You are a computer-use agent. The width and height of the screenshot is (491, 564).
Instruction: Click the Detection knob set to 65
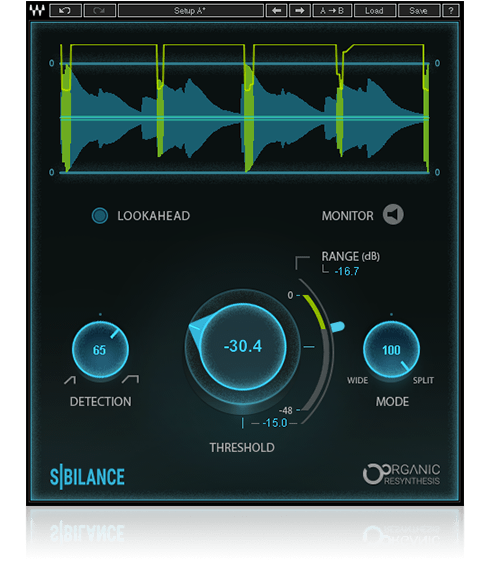pyautogui.click(x=100, y=349)
